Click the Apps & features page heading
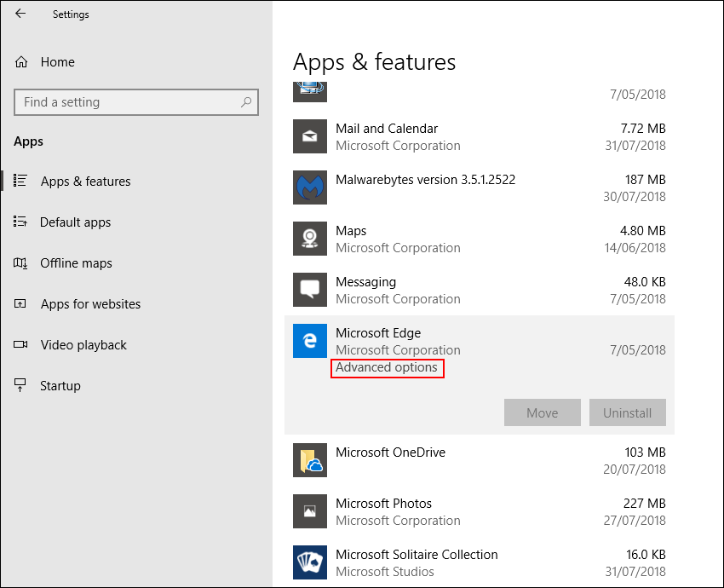Viewport: 724px width, 588px height. [x=375, y=62]
